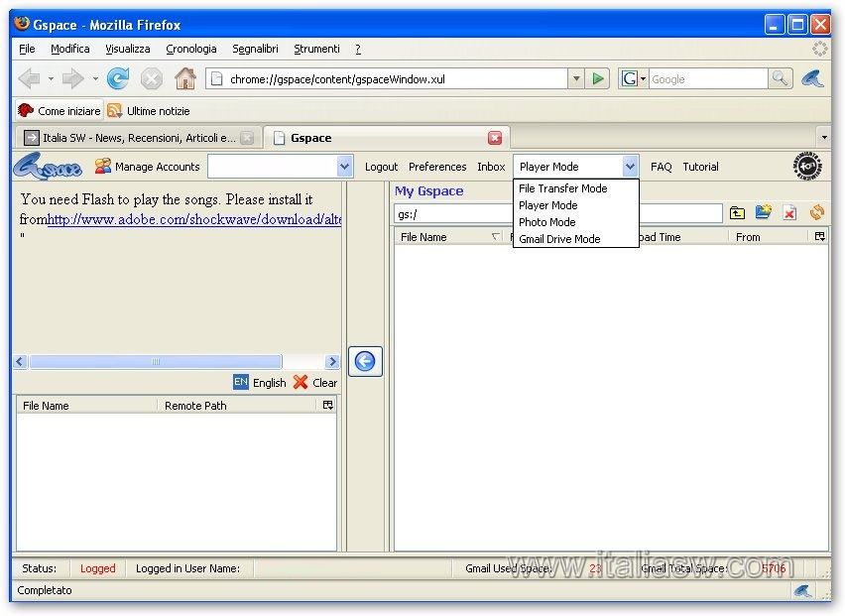Sort by the Remote Path column header
The height and width of the screenshot is (616, 845).
(237, 406)
